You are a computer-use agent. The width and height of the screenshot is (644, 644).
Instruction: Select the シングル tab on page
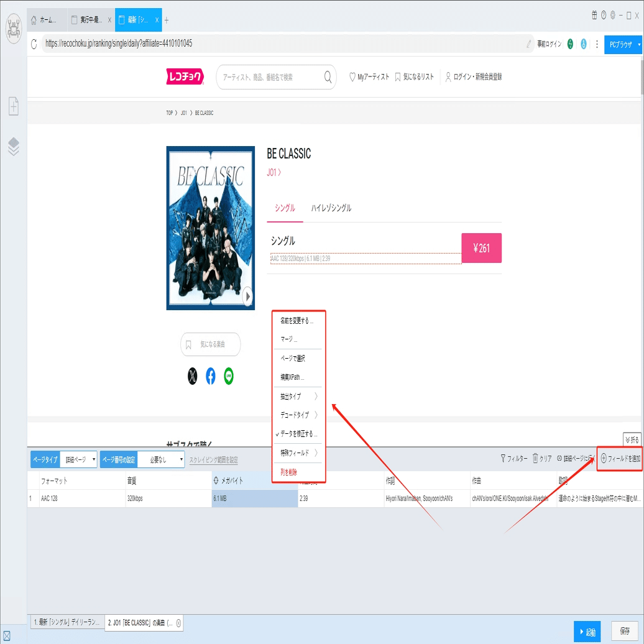[285, 208]
